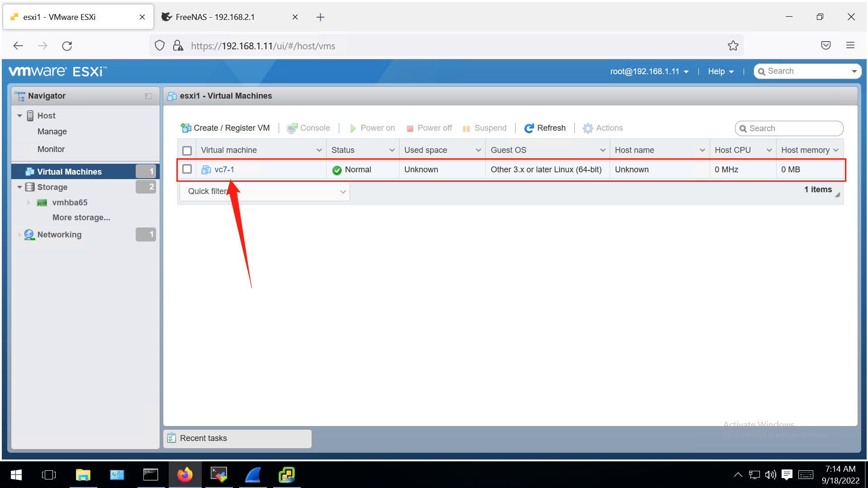
Task: Click the Power off toolbar button
Action: coord(429,128)
